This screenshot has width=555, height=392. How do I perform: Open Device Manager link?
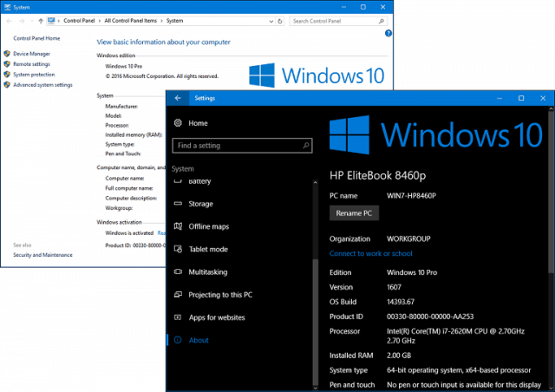pyautogui.click(x=31, y=54)
